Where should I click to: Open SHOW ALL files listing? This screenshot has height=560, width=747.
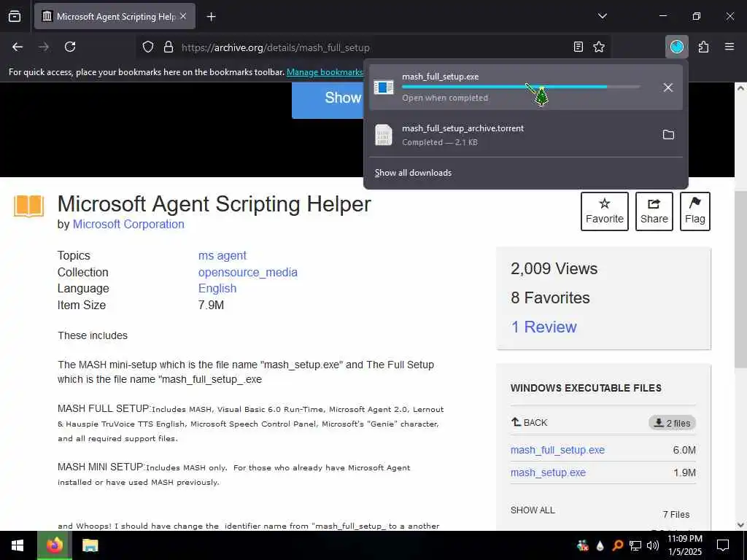[533, 510]
